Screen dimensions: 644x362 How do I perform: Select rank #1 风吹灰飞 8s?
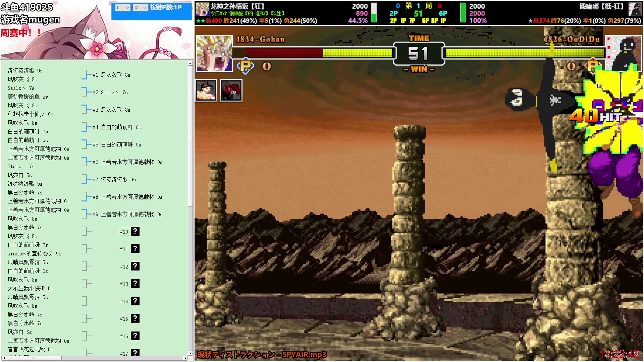112,75
